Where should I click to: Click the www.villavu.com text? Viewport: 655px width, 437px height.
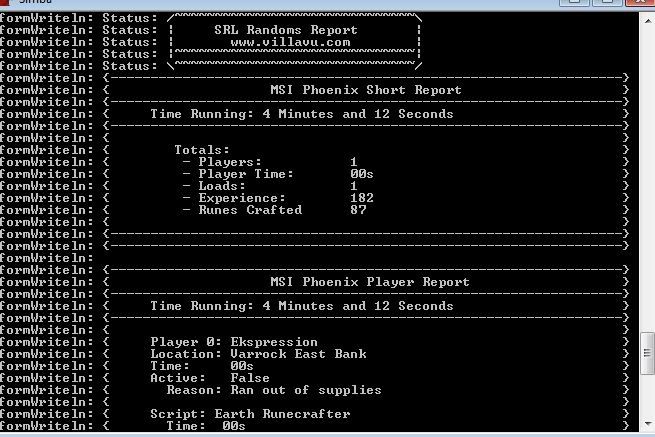[x=290, y=42]
